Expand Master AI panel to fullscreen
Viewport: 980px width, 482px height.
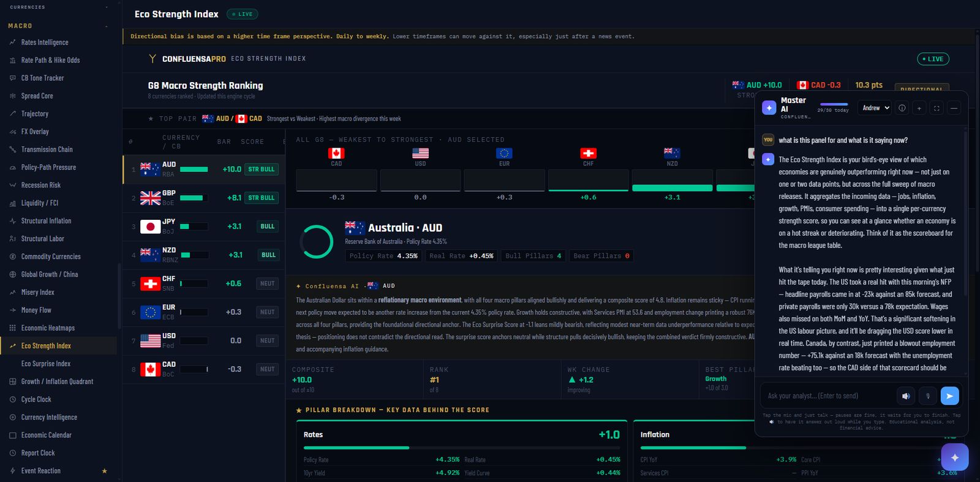937,108
